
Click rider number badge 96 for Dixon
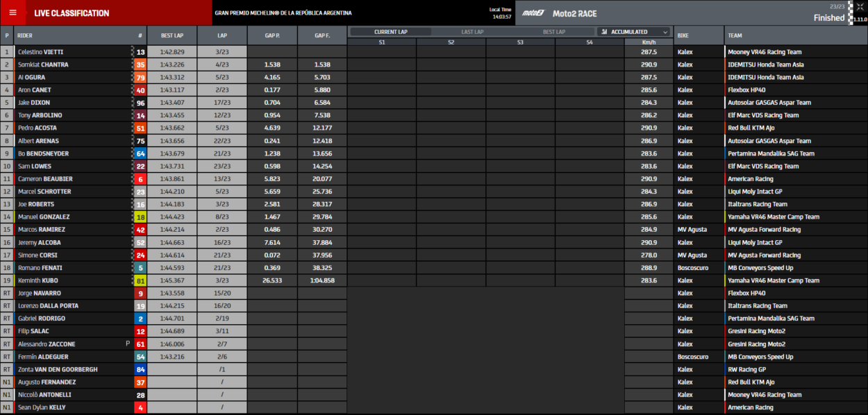pos(140,103)
